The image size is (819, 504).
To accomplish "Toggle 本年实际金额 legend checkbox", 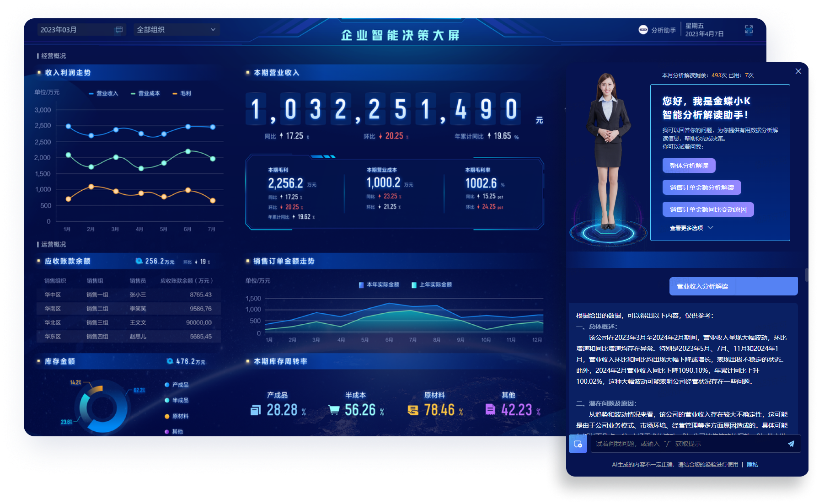I will pyautogui.click(x=361, y=285).
